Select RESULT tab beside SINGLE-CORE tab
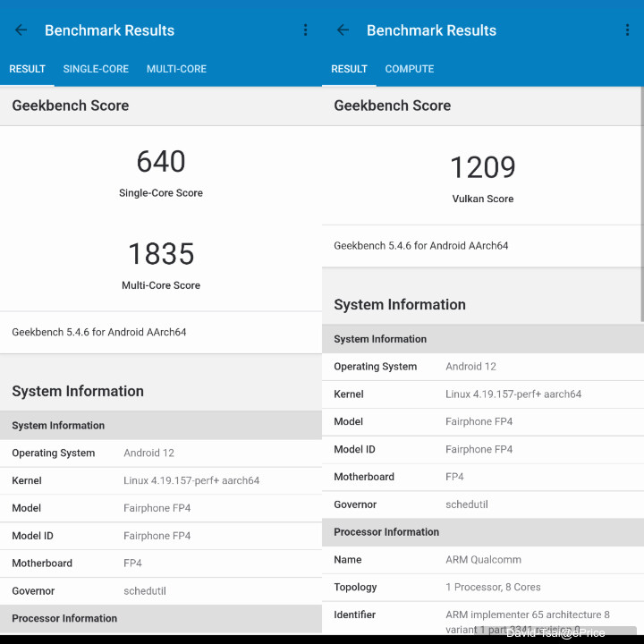This screenshot has width=644, height=644. [x=27, y=69]
